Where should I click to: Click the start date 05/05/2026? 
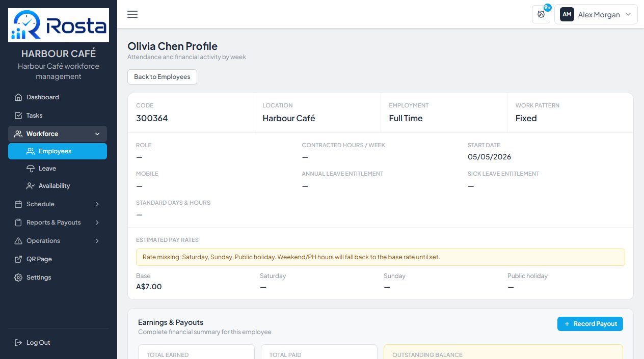pos(489,157)
